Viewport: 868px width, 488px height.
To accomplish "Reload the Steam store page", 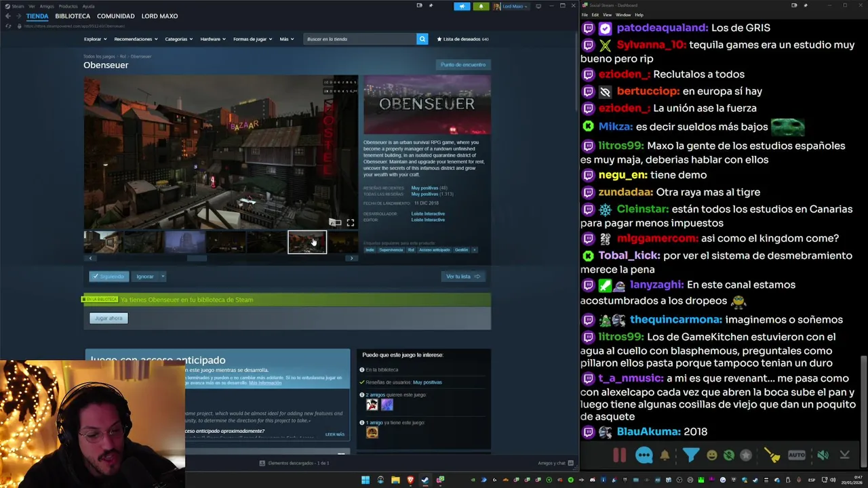I will click(x=7, y=26).
